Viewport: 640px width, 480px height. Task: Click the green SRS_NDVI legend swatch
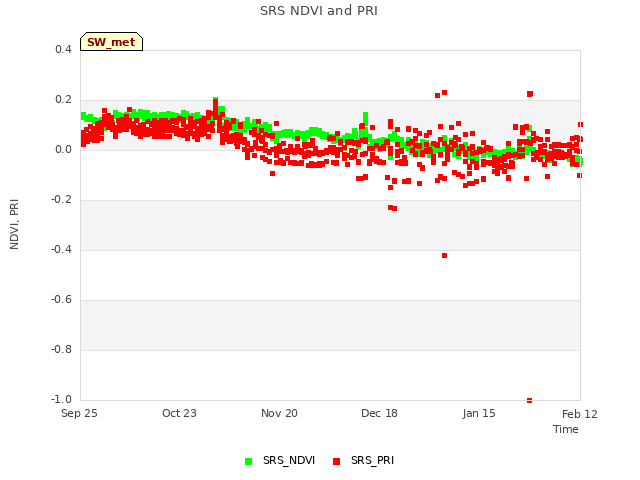pyautogui.click(x=249, y=461)
